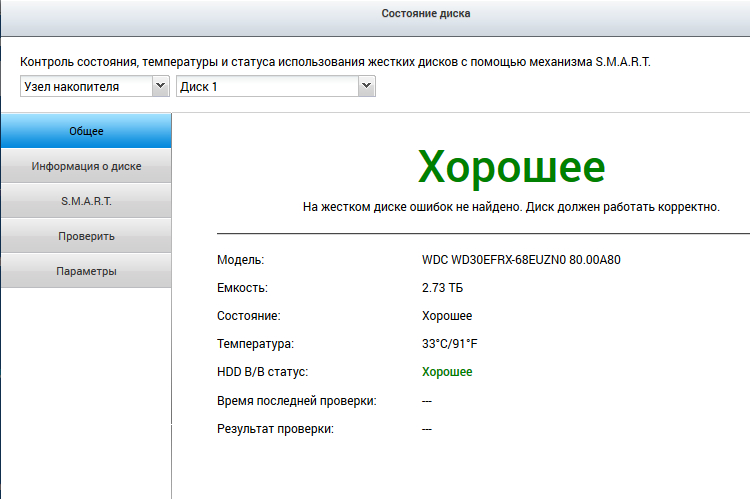Viewport: 750px width, 499px height.
Task: Click the 2.73 ТБ capacity value
Action: [443, 288]
